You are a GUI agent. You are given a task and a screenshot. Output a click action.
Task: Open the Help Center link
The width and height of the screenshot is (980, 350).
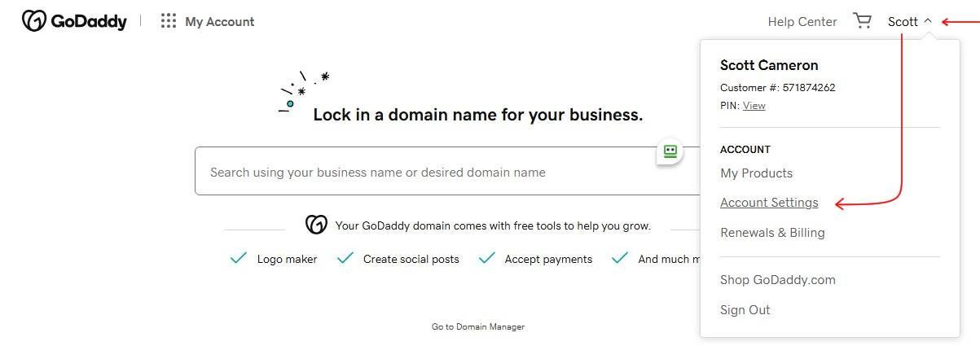pyautogui.click(x=802, y=22)
